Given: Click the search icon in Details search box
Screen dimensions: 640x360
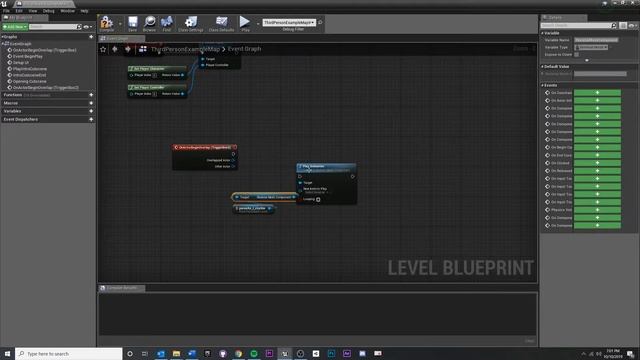Looking at the screenshot, I should (x=614, y=25).
